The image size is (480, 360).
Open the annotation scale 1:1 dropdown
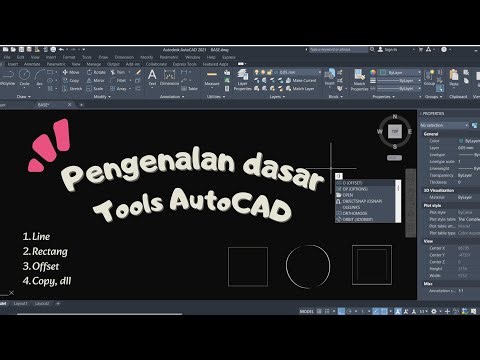[423, 311]
